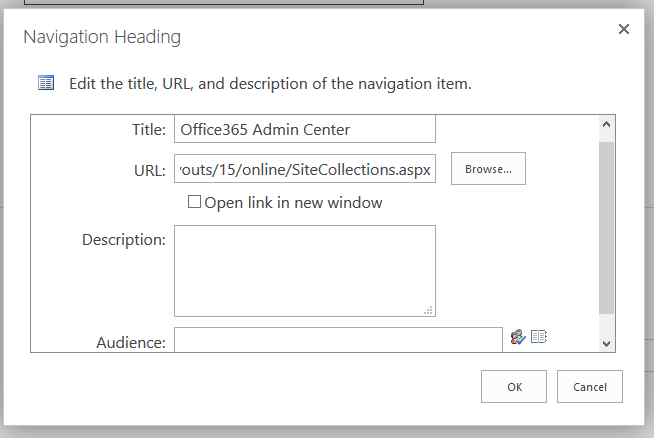Screen dimensions: 656x440
Task: Click the scroll up arrow
Action: coord(606,125)
